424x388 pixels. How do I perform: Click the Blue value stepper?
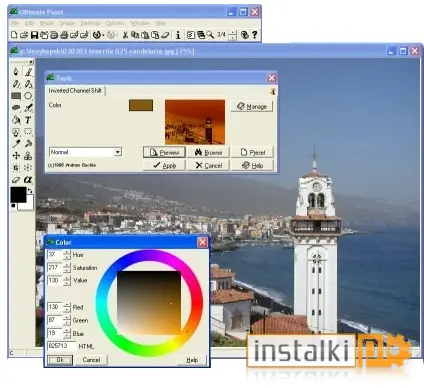(67, 333)
